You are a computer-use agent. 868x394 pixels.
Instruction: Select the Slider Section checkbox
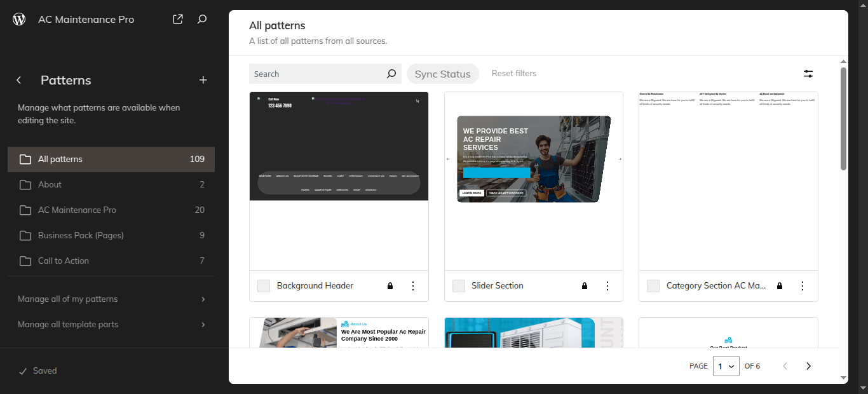pos(459,286)
